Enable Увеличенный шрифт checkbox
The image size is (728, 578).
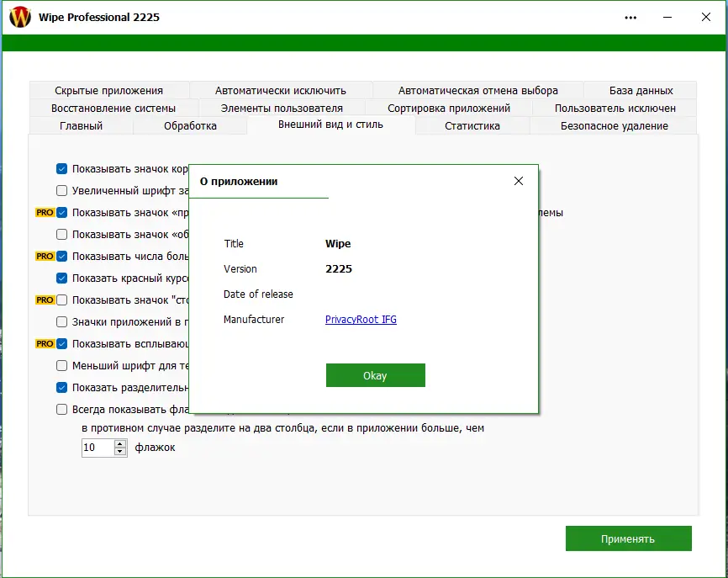pyautogui.click(x=61, y=190)
